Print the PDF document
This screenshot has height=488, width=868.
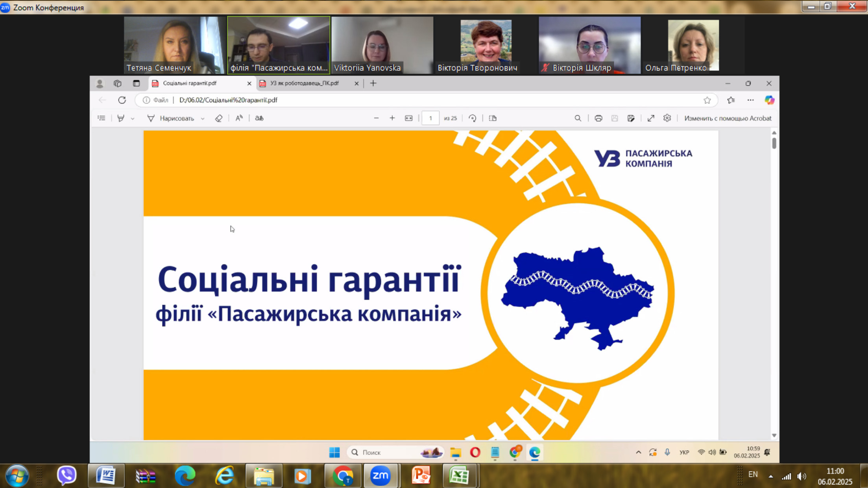(x=598, y=118)
